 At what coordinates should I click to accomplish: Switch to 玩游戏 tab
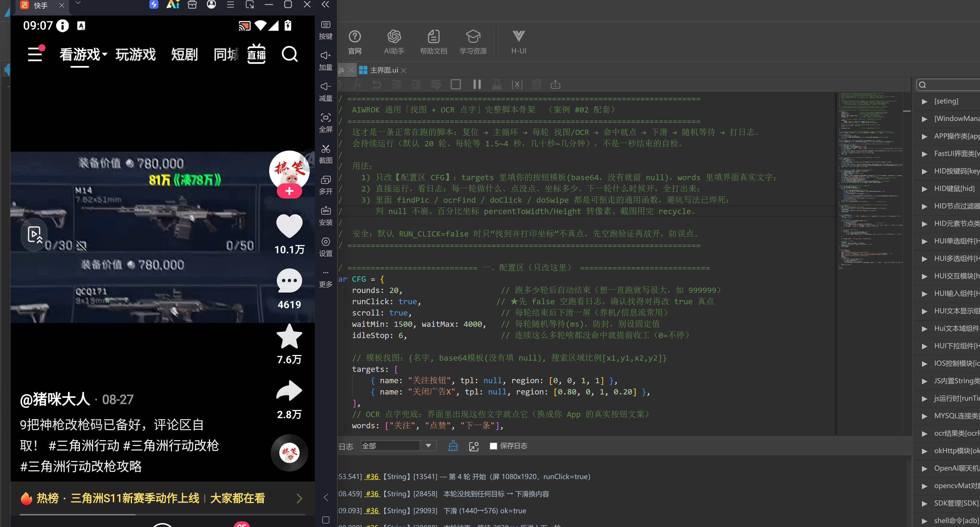click(136, 54)
